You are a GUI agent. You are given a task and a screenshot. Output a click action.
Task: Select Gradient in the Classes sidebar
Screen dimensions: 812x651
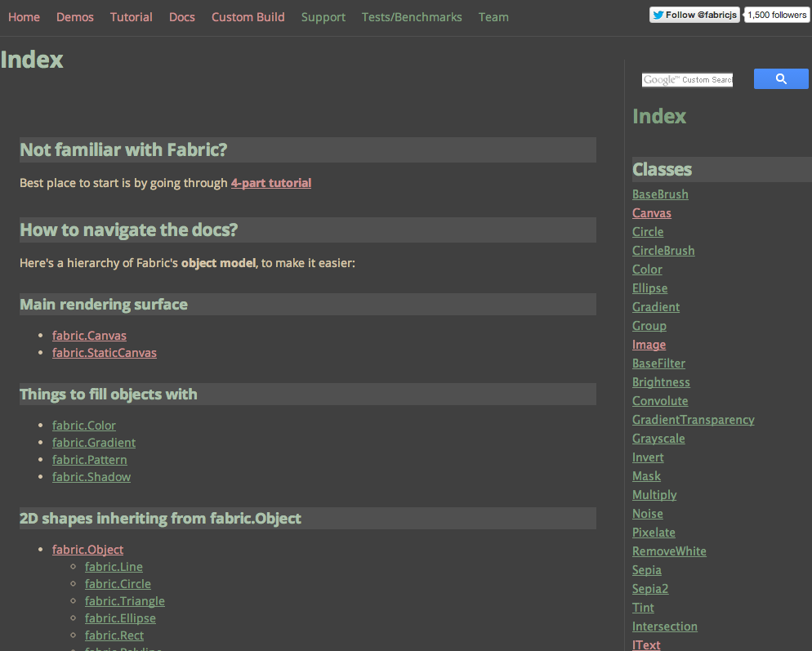click(656, 306)
